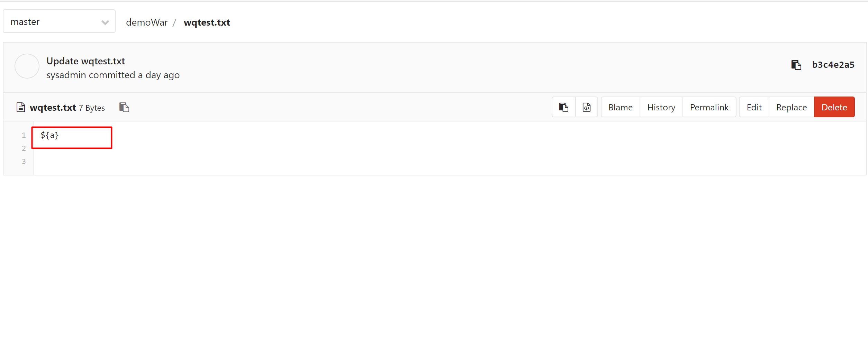
Task: Click the Replace button
Action: pos(791,107)
